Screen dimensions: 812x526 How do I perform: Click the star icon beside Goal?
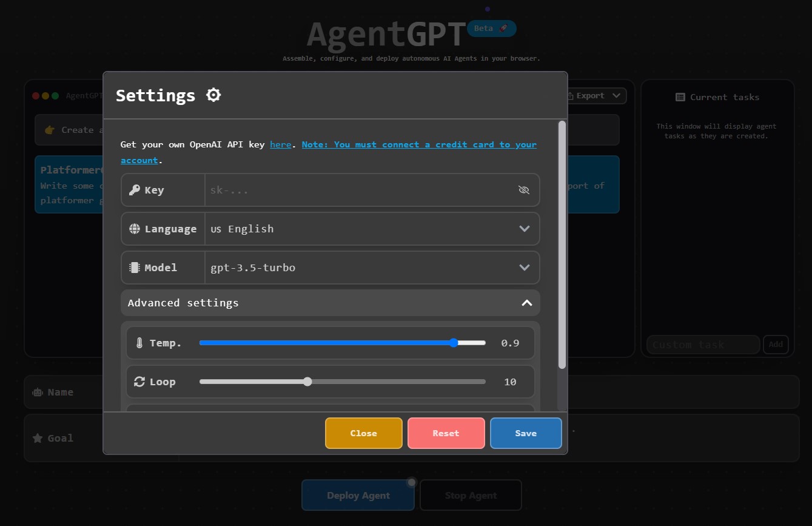(x=38, y=438)
